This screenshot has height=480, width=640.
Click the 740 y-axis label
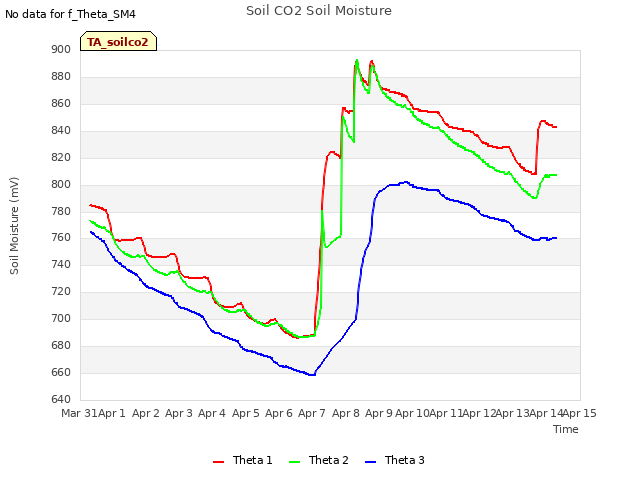point(61,264)
